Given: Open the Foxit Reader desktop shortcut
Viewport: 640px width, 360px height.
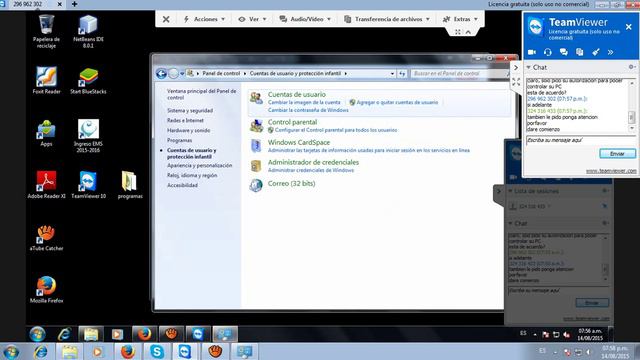Looking at the screenshot, I should pos(46,80).
